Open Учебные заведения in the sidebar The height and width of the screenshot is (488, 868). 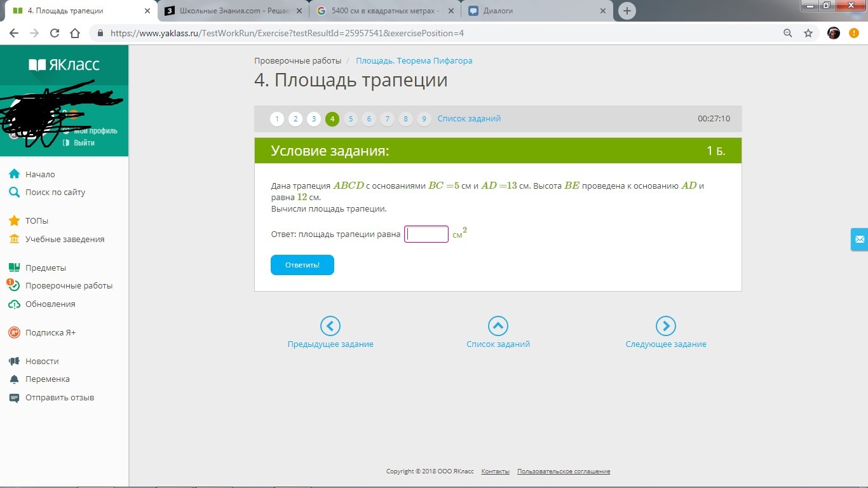65,239
